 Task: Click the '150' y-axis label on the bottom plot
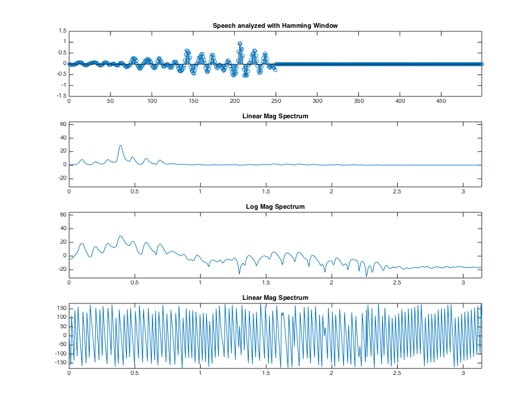(60, 308)
